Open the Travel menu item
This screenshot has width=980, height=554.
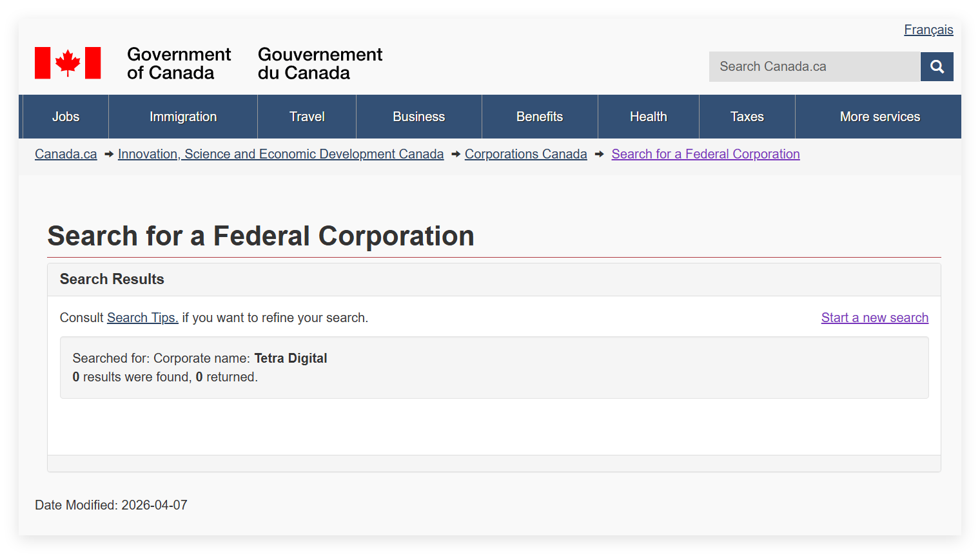307,117
